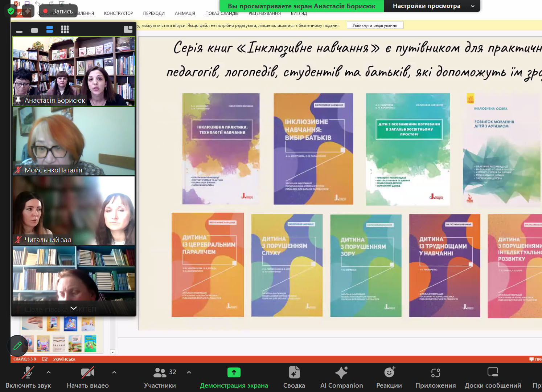Viewport: 542px width, 392px height.
Task: Open the АНІМАЦІЯ ribbon tab
Action: tap(185, 13)
